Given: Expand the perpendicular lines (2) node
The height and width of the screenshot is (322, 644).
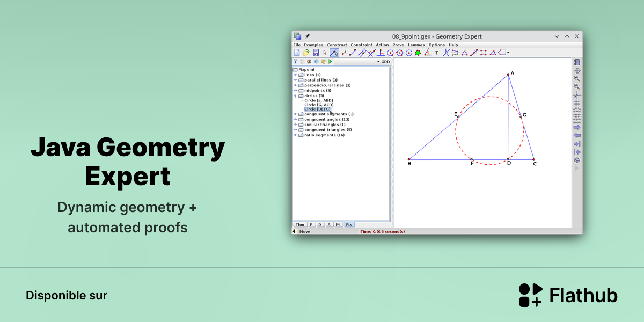Looking at the screenshot, I should click(x=295, y=85).
